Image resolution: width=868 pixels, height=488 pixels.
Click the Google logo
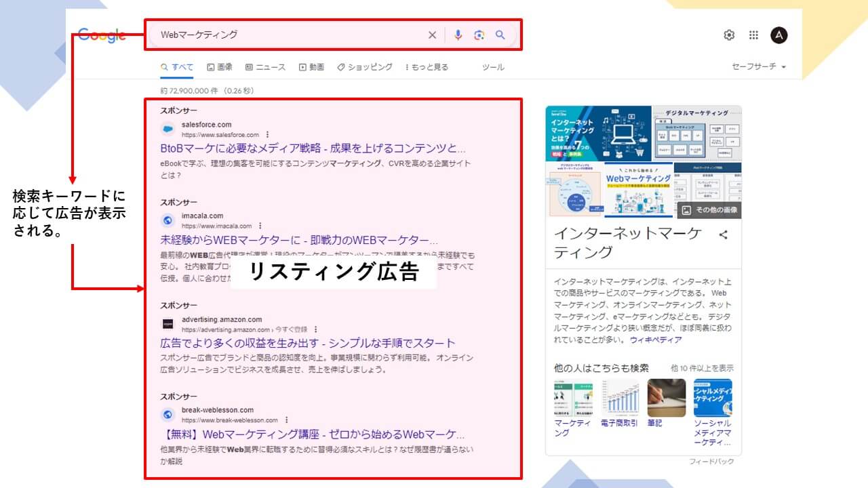coord(102,35)
